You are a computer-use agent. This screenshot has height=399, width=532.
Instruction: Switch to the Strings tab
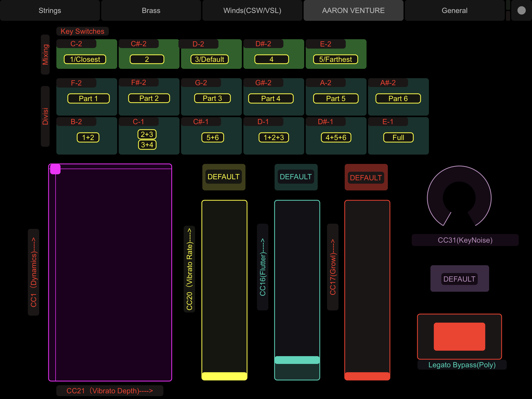[50, 10]
